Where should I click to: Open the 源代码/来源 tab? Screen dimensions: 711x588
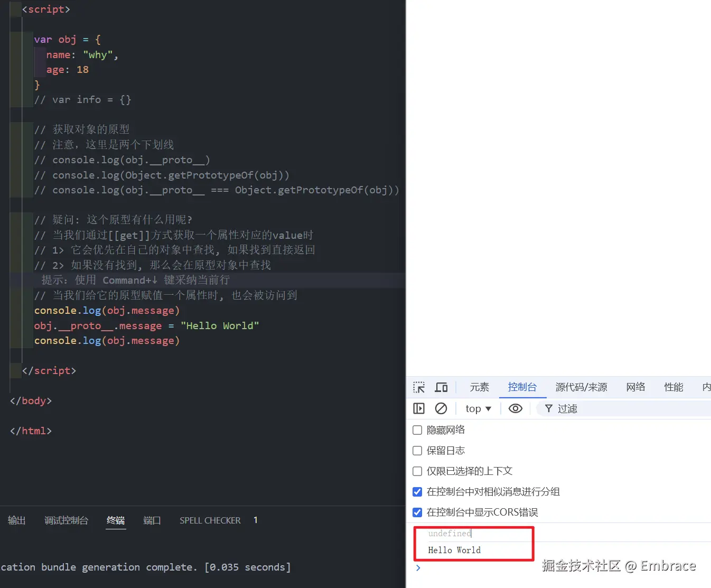[x=581, y=387]
